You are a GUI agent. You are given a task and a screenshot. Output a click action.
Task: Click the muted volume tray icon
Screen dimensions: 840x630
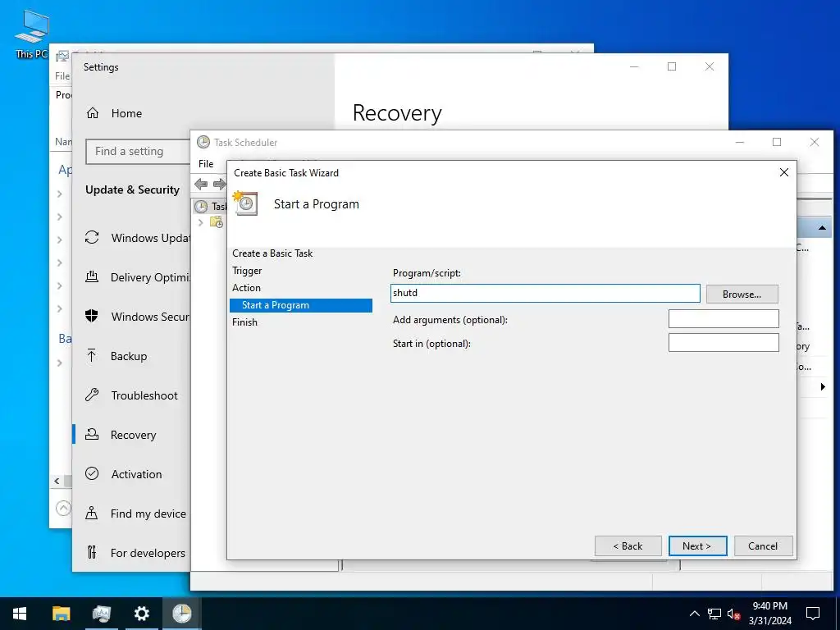tap(733, 614)
